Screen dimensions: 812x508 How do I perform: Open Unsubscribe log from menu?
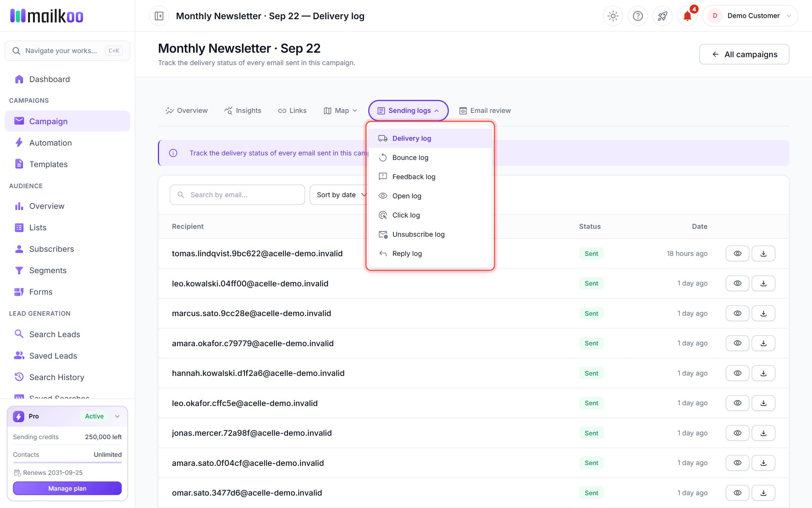(430, 234)
